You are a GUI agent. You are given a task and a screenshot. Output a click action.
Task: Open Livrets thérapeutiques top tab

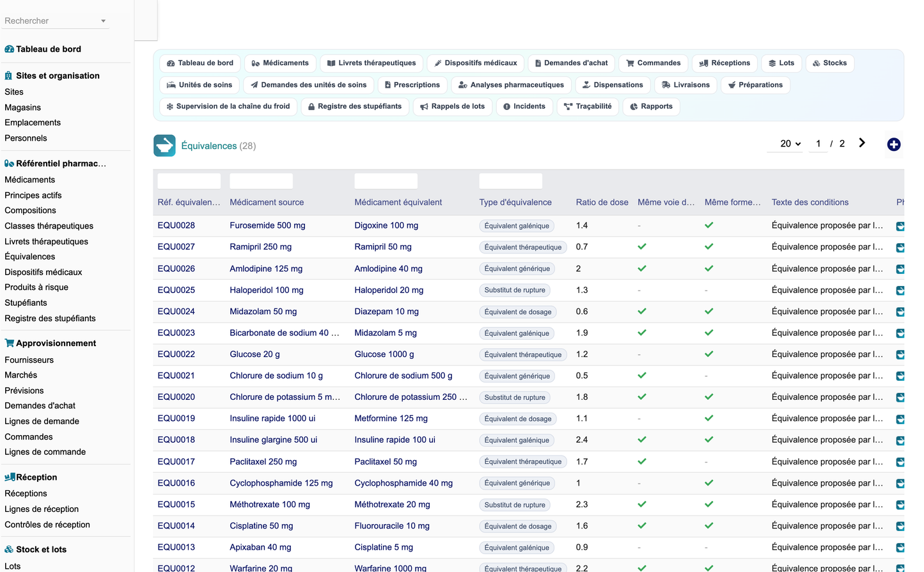[x=372, y=63]
